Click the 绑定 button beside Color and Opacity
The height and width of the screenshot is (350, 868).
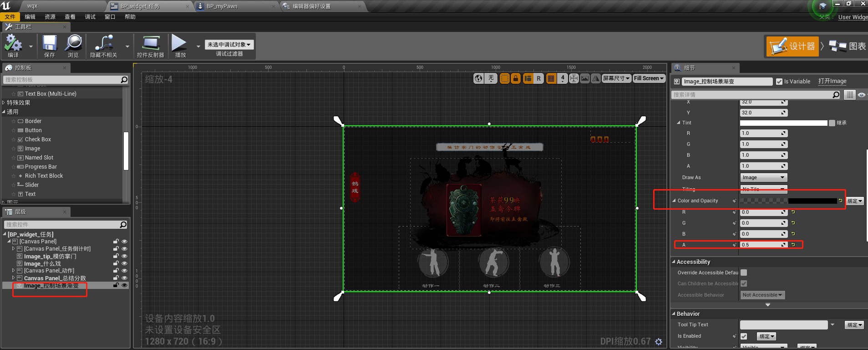pos(855,201)
